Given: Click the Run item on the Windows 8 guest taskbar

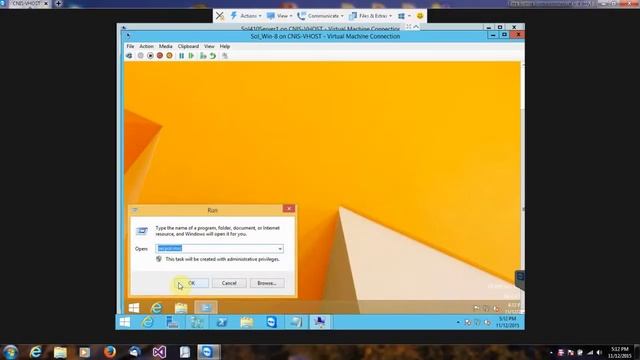Looking at the screenshot, I should (205, 308).
